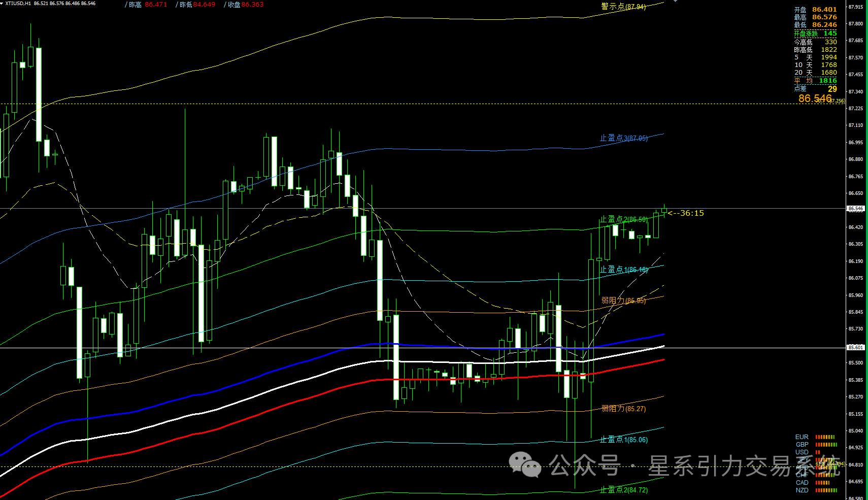
Task: Click the NZD strength meter bars
Action: tap(826, 490)
